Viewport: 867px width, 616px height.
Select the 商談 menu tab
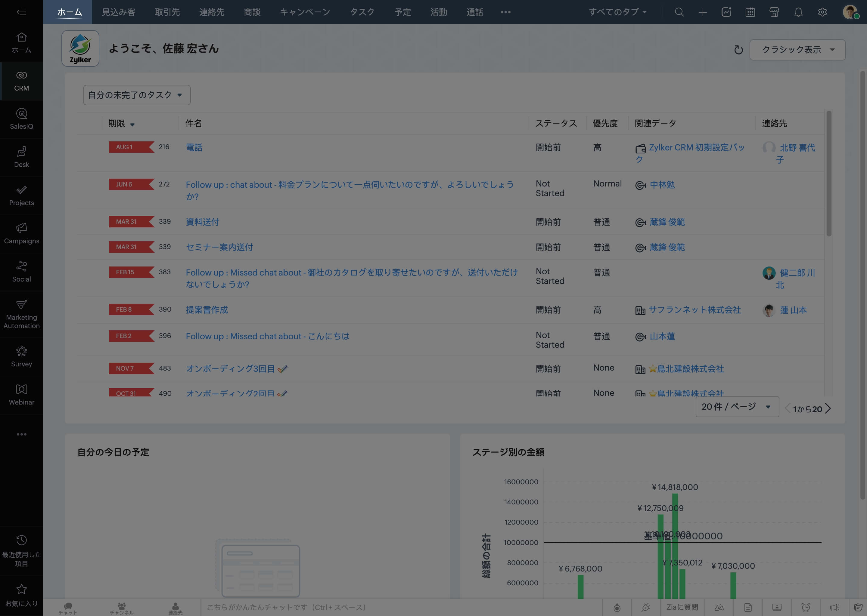[252, 12]
